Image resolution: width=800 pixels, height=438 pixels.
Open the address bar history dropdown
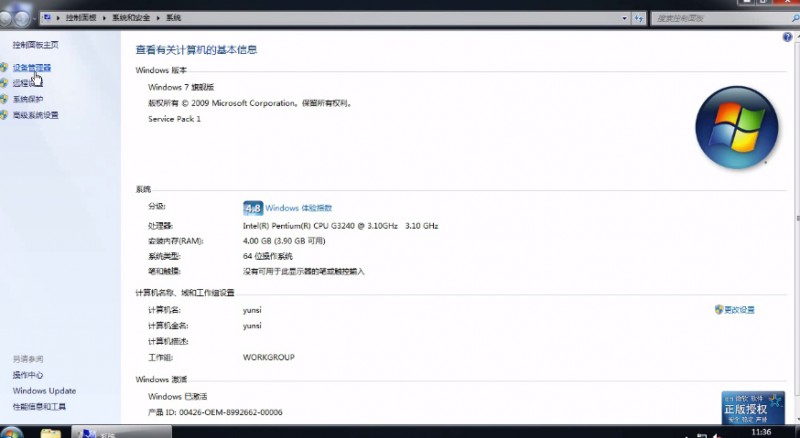[624, 18]
